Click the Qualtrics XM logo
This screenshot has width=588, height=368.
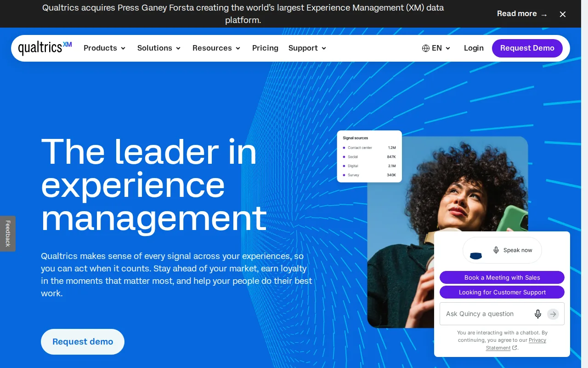point(45,48)
